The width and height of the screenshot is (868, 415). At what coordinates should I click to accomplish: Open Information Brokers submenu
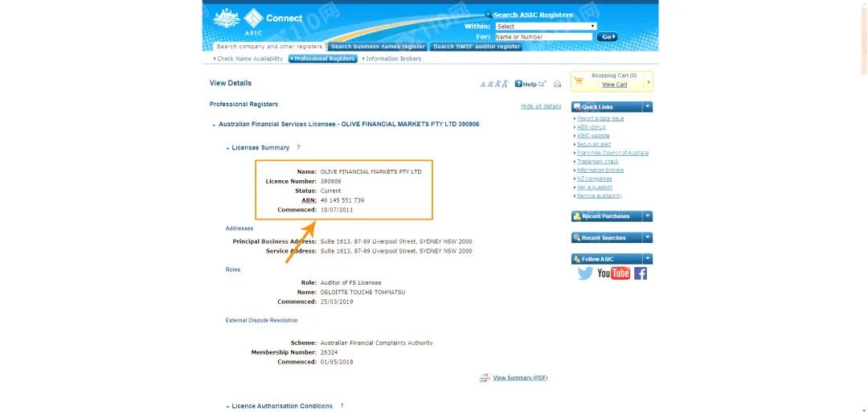click(392, 59)
